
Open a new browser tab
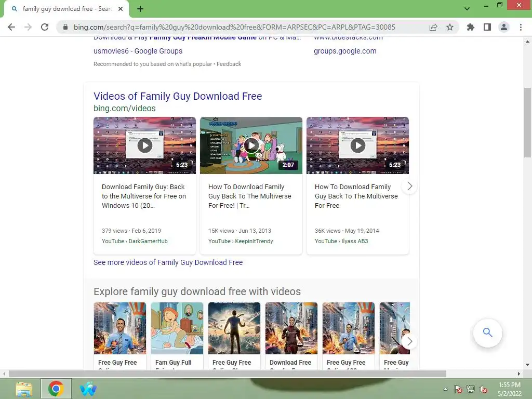[x=140, y=9]
